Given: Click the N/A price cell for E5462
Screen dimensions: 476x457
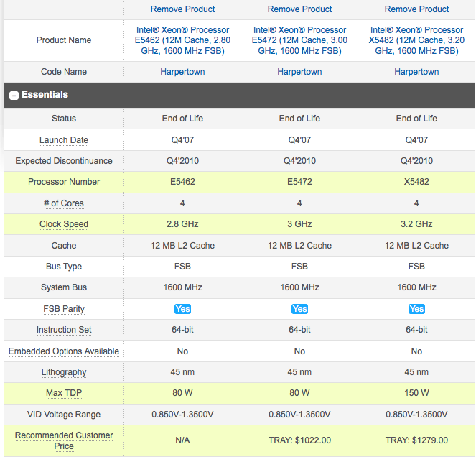Looking at the screenshot, I should 182,440.
